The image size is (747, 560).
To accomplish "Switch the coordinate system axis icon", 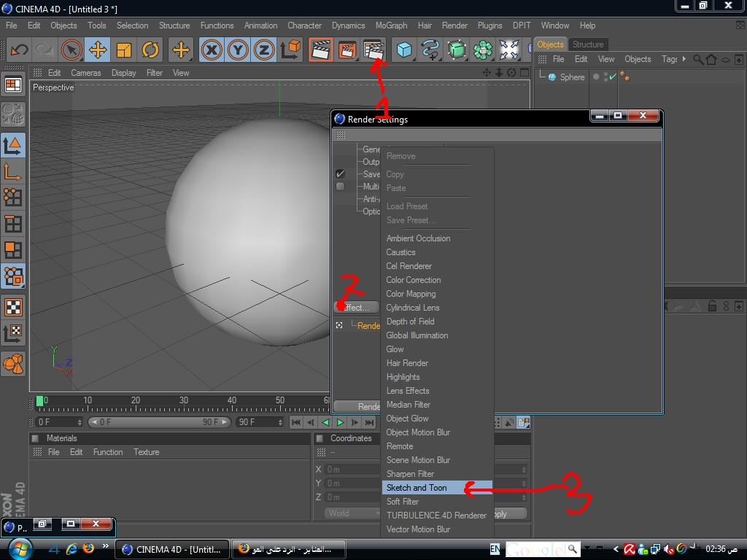I will pyautogui.click(x=290, y=50).
